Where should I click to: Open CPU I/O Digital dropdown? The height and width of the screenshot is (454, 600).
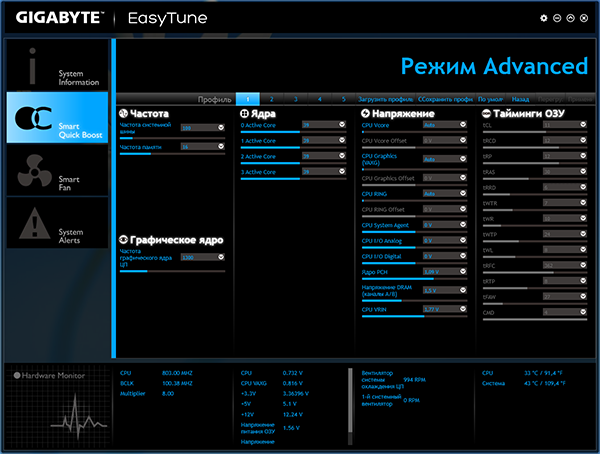click(x=463, y=256)
